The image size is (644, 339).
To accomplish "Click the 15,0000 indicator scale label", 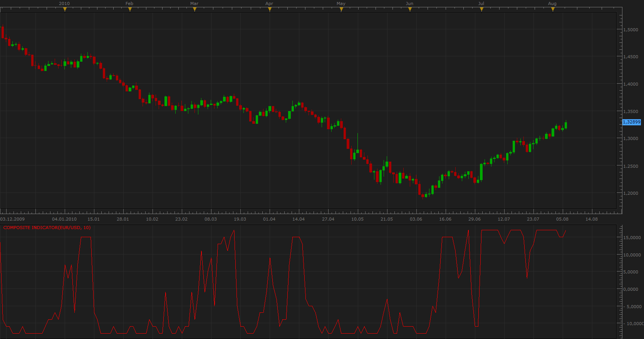I will point(632,238).
